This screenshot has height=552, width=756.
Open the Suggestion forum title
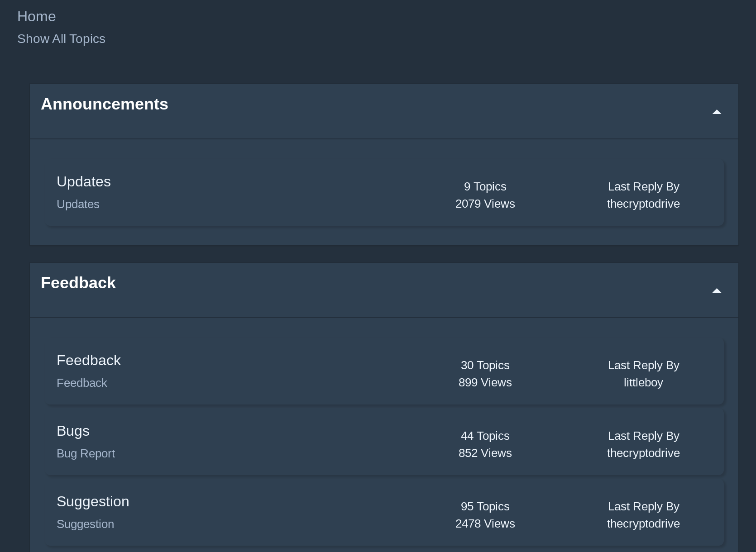pyautogui.click(x=93, y=501)
